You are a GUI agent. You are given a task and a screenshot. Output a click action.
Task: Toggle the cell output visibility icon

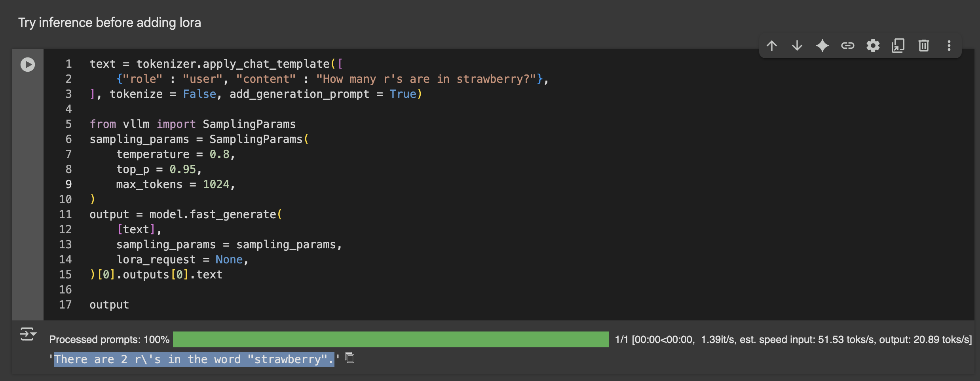(x=28, y=334)
